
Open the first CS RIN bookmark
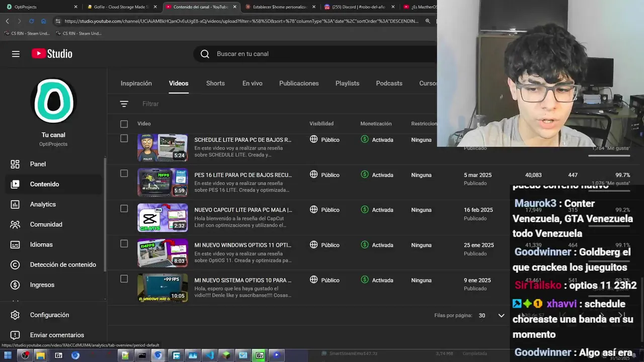(27, 33)
